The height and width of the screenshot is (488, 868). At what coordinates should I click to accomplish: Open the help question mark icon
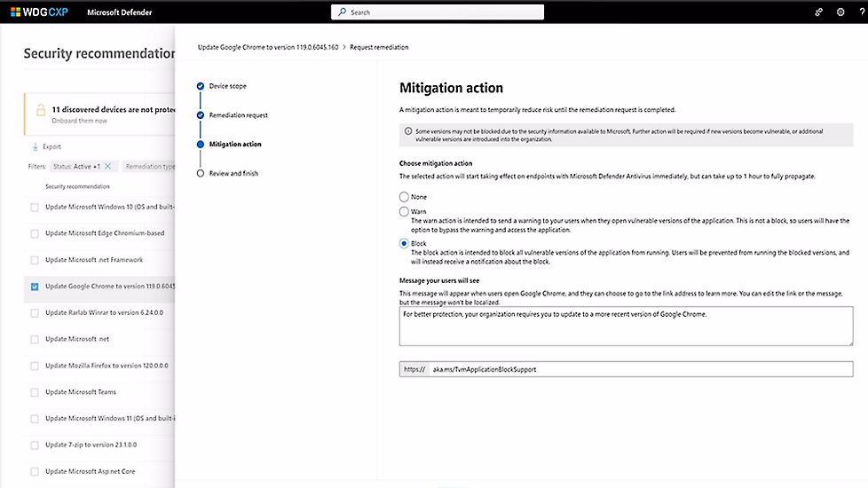point(862,12)
